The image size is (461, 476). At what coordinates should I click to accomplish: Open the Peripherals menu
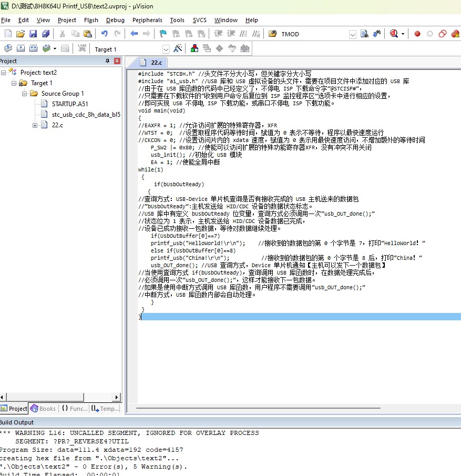147,20
